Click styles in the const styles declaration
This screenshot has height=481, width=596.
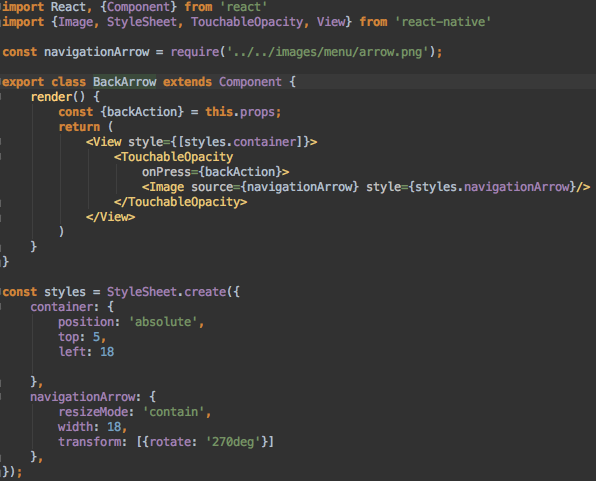click(65, 292)
